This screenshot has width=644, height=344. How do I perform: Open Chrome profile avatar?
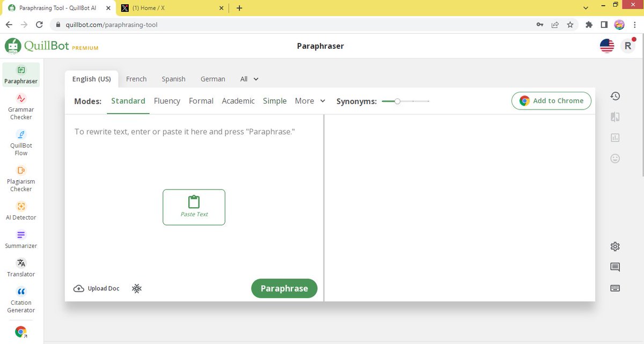click(619, 25)
